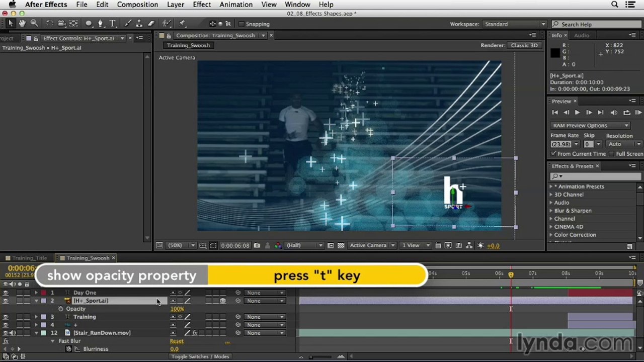The width and height of the screenshot is (644, 362).
Task: Toggle From Current Time checkbox
Action: (x=553, y=154)
